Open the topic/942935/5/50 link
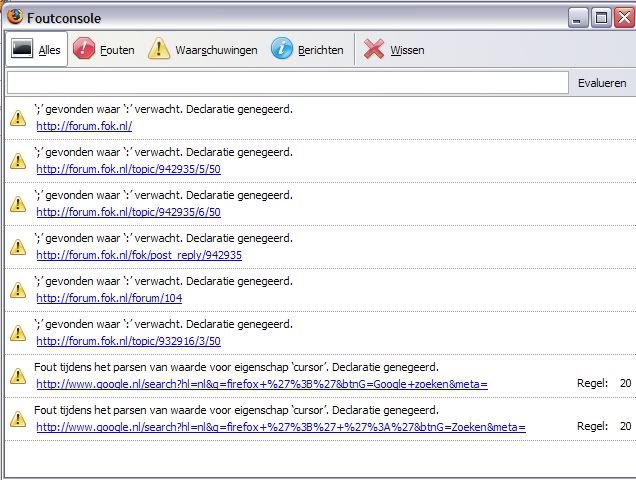This screenshot has height=480, width=636. pyautogui.click(x=128, y=169)
